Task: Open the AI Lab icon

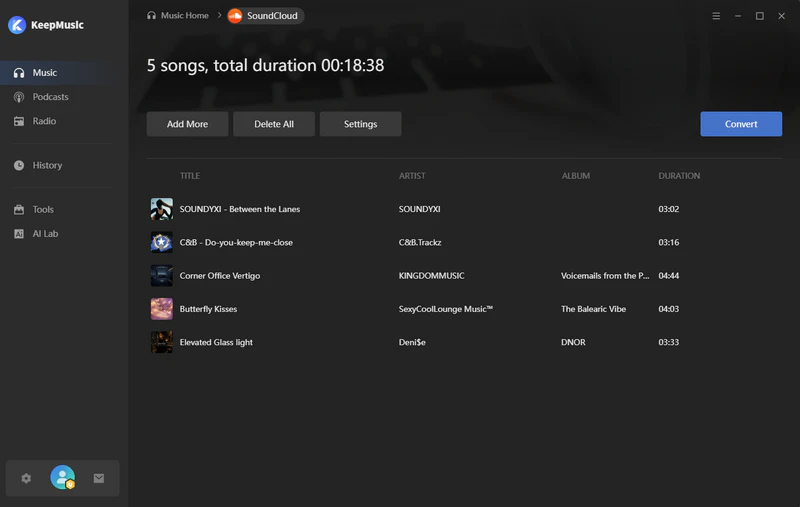Action: click(x=19, y=234)
